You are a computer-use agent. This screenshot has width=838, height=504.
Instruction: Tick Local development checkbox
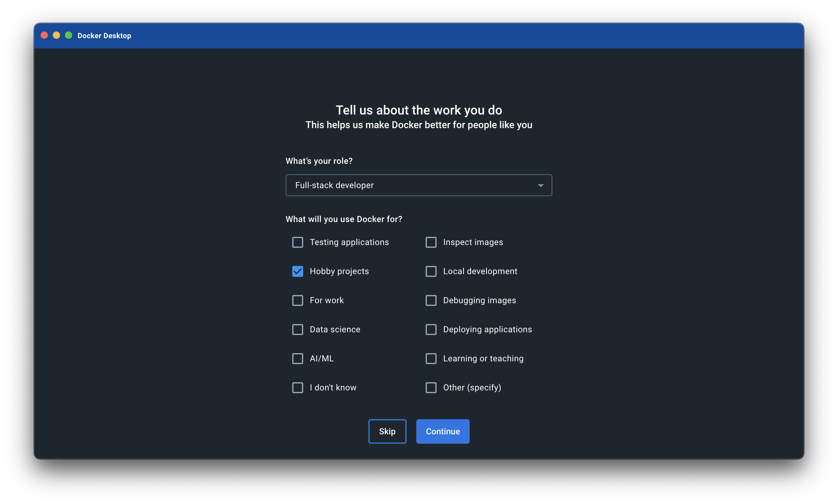click(x=431, y=271)
